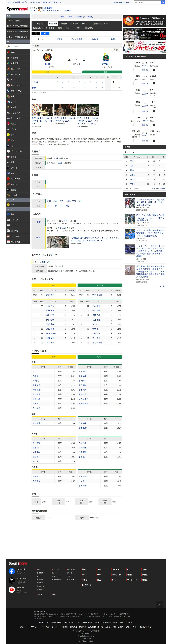The width and height of the screenshot is (172, 644).
Task: Play the ヒーローインタビュー video thumbnail
Action: click(42, 110)
